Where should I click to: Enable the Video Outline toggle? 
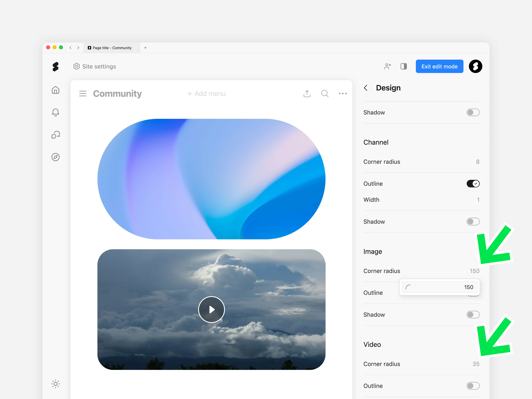(x=473, y=386)
